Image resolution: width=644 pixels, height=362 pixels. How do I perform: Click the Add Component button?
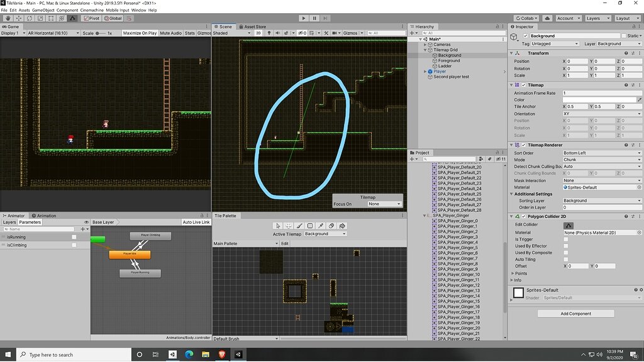[576, 314]
